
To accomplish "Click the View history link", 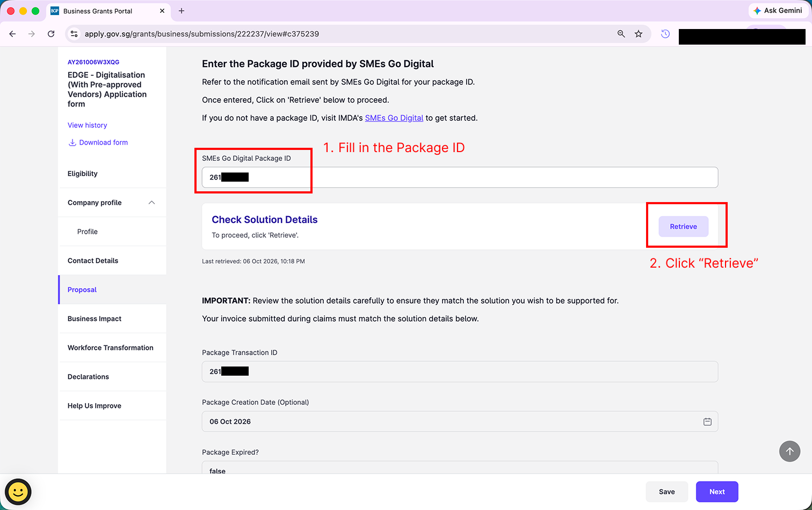I will coord(87,125).
